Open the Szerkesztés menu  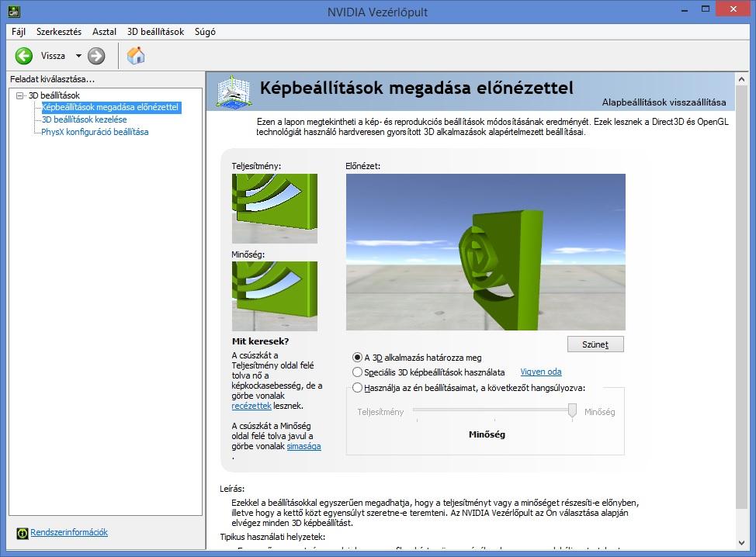(x=59, y=32)
